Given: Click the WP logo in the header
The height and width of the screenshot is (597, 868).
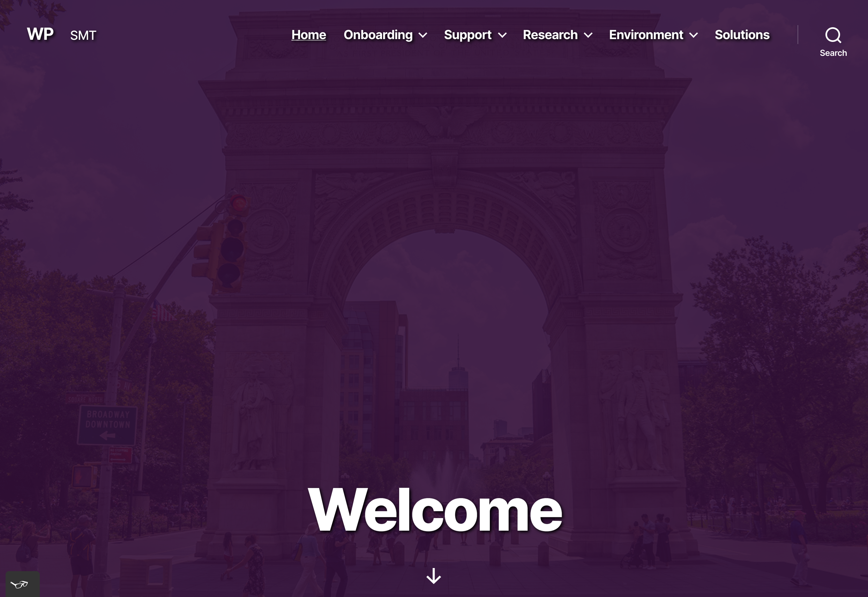Looking at the screenshot, I should 40,34.
